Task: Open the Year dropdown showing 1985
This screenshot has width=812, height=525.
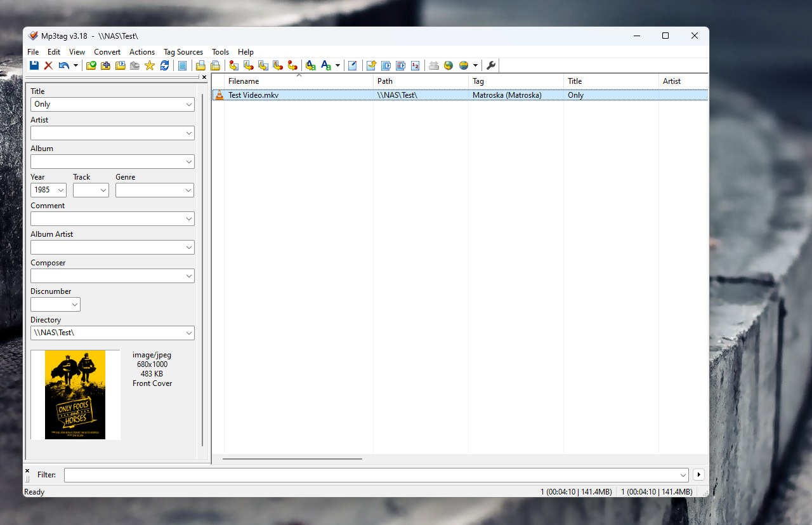Action: [x=61, y=190]
